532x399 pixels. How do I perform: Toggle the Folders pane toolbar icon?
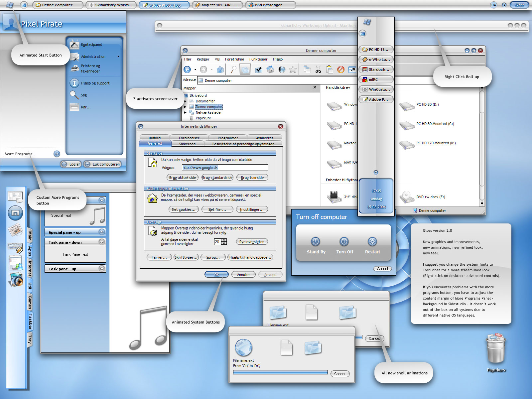(x=245, y=69)
